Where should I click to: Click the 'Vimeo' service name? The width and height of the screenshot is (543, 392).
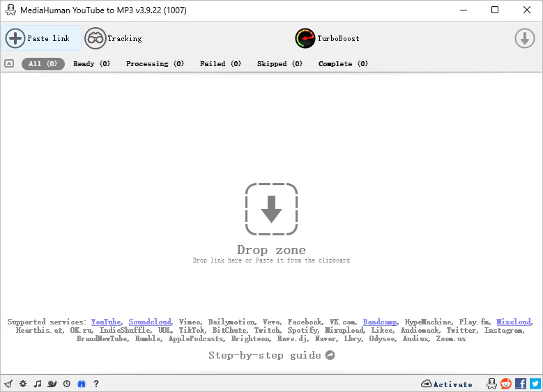click(x=190, y=322)
